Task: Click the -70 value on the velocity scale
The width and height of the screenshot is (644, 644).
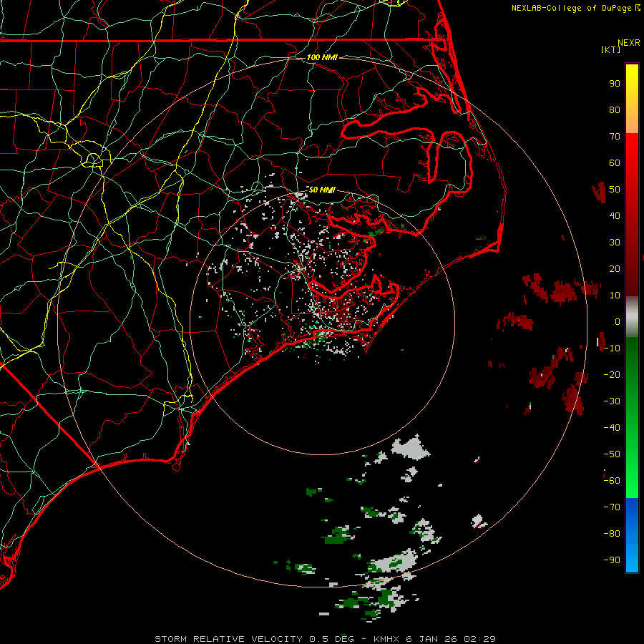Action: click(612, 507)
